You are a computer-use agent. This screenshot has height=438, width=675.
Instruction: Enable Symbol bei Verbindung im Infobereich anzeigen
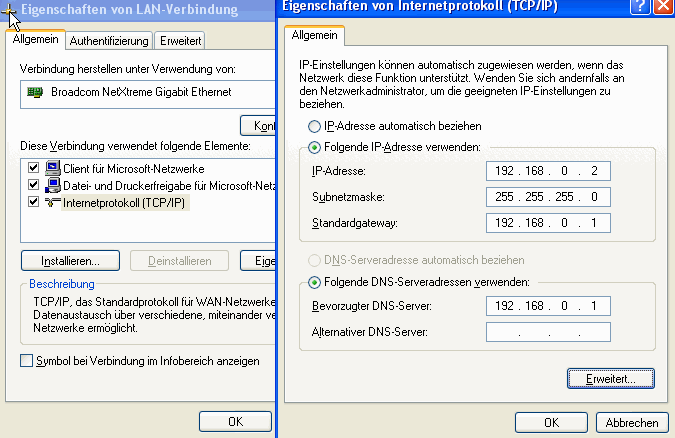(x=27, y=361)
